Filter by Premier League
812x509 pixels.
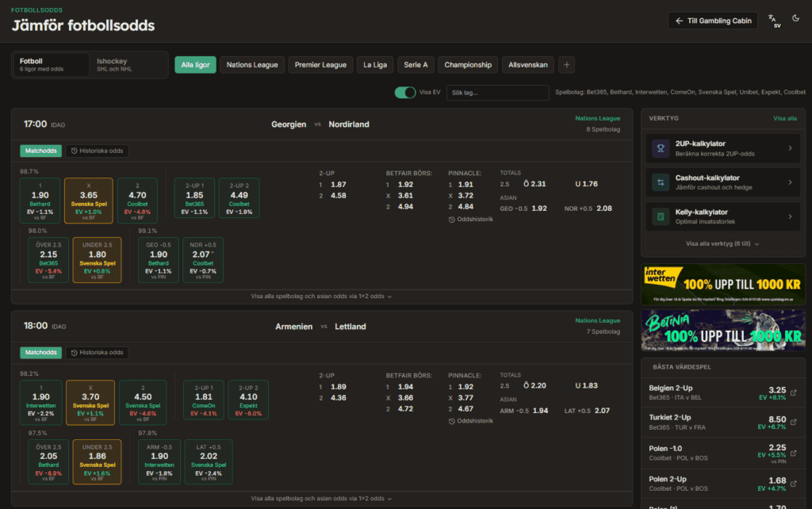(320, 65)
